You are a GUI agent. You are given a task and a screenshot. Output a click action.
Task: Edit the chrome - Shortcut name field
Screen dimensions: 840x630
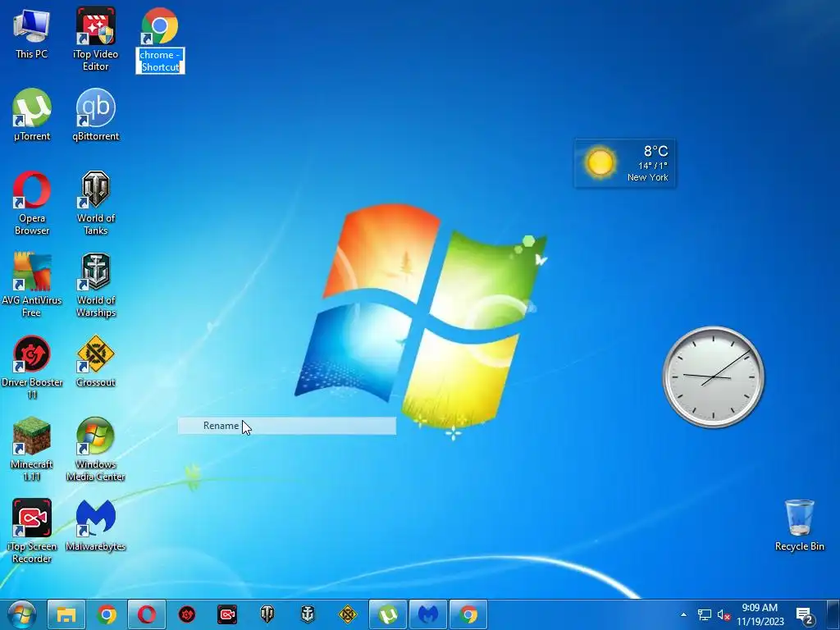[160, 61]
